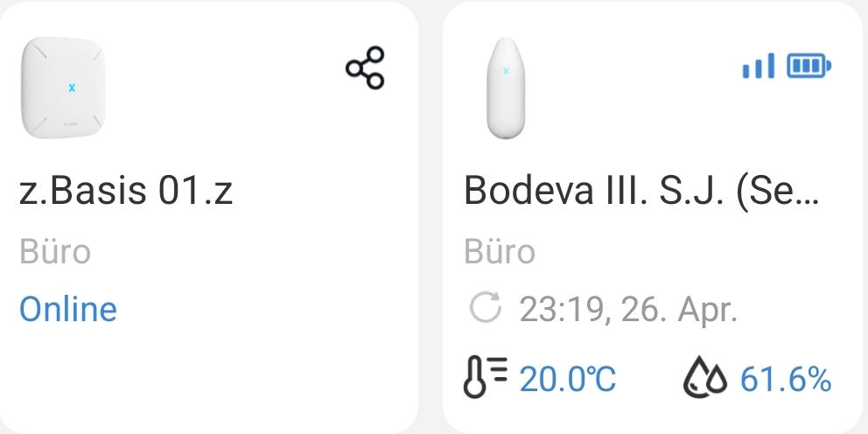Click the 23:19, 26. Apr. timestamp
The height and width of the screenshot is (434, 868).
(x=629, y=309)
